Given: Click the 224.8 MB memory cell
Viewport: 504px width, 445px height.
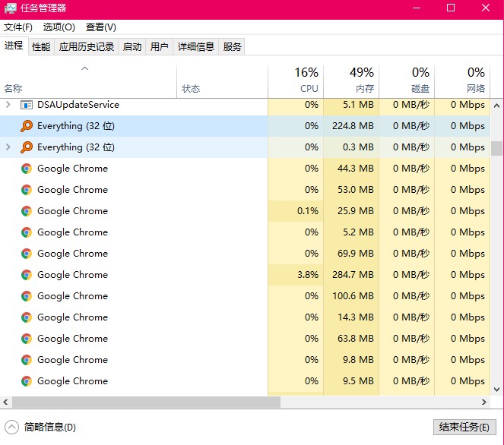Looking at the screenshot, I should [351, 126].
